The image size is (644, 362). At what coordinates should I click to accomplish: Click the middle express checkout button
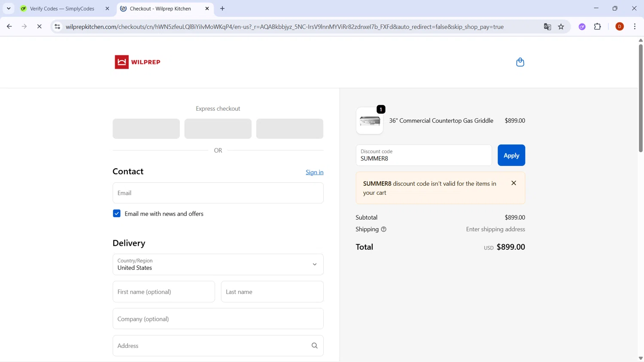[218, 129]
